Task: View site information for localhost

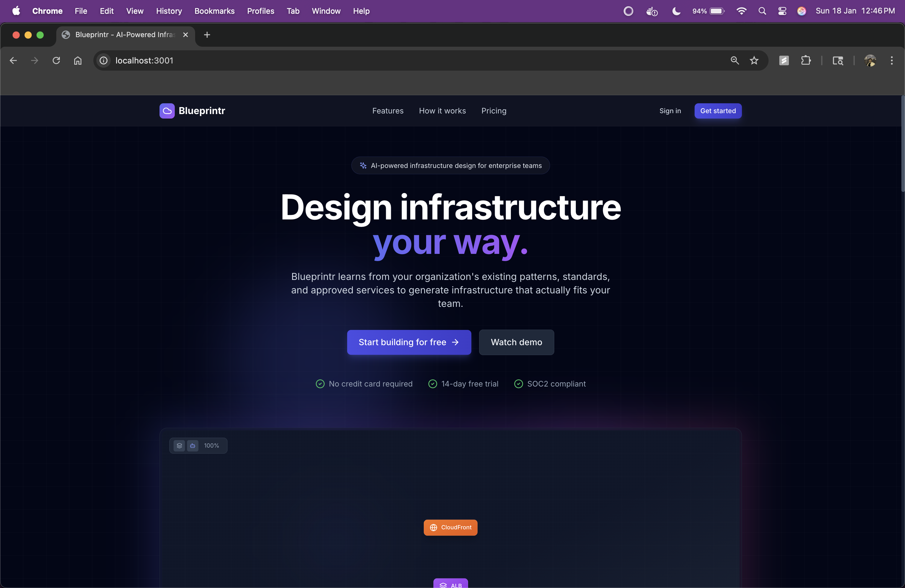Action: 104,60
